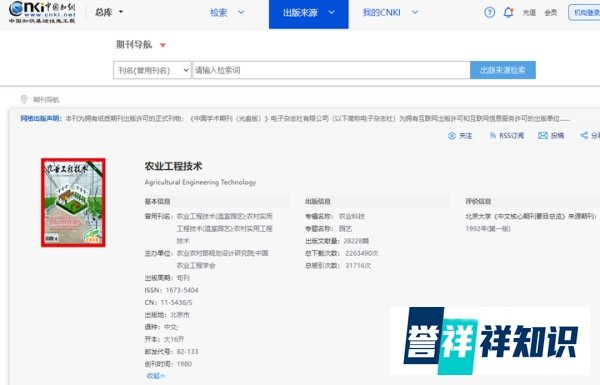The width and height of the screenshot is (600, 385).
Task: Click the 出版周期 旬刊 value
Action: click(x=183, y=278)
